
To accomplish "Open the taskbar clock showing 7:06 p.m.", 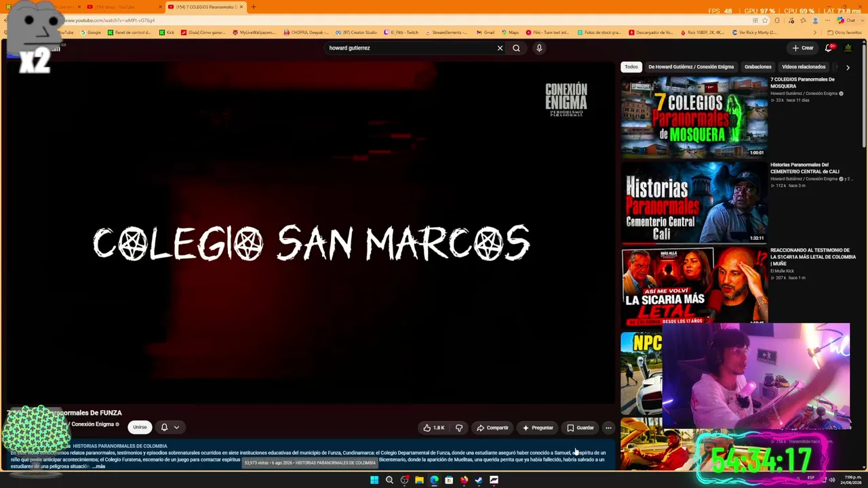I will [852, 480].
